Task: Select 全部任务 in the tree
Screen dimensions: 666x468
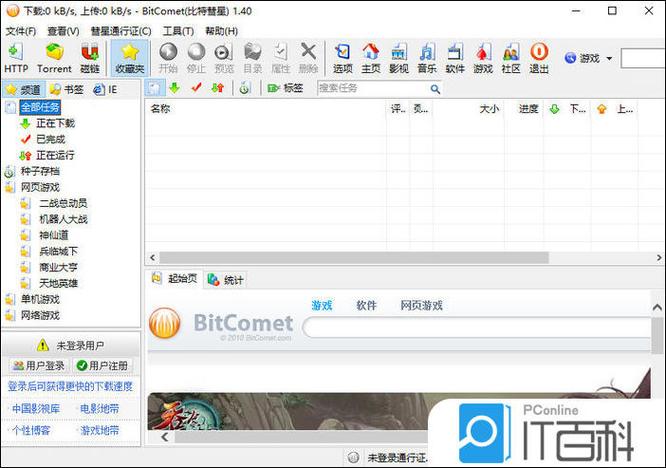Action: pyautogui.click(x=40, y=107)
